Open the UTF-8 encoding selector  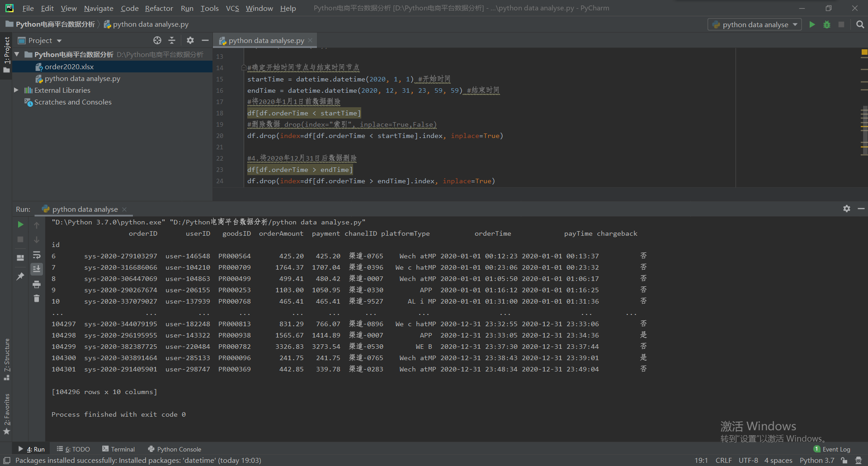click(x=748, y=461)
